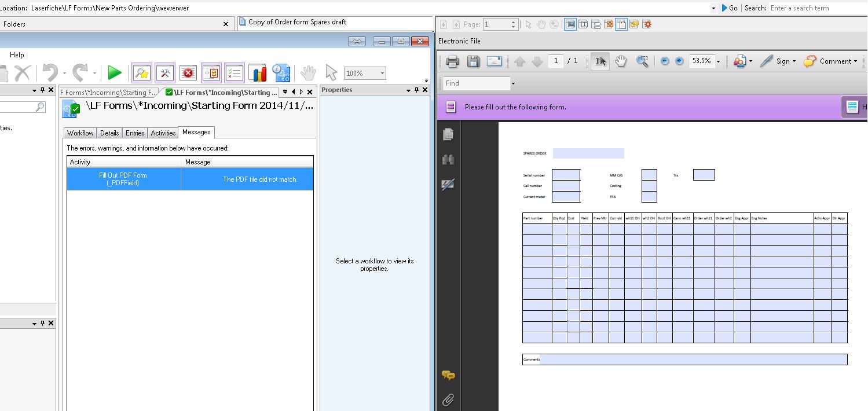868x411 pixels.
Task: Select the hand pan tool in PDF viewer
Action: (x=621, y=61)
